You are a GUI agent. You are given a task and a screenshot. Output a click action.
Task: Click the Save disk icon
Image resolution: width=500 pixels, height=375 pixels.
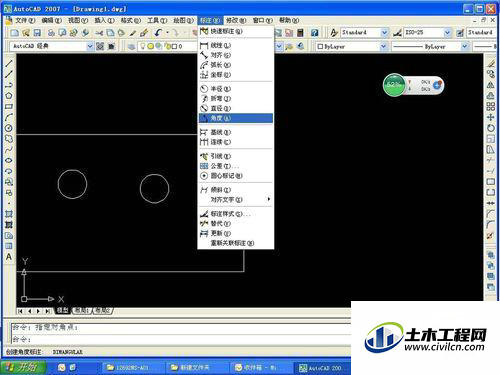tap(37, 33)
